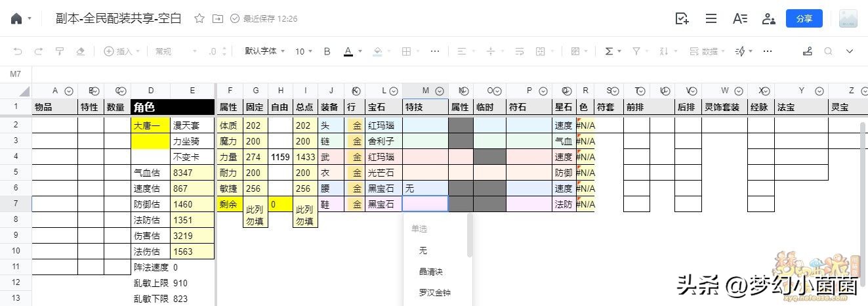The image size is (868, 306).
Task: Open the 数据 data menu
Action: [708, 51]
